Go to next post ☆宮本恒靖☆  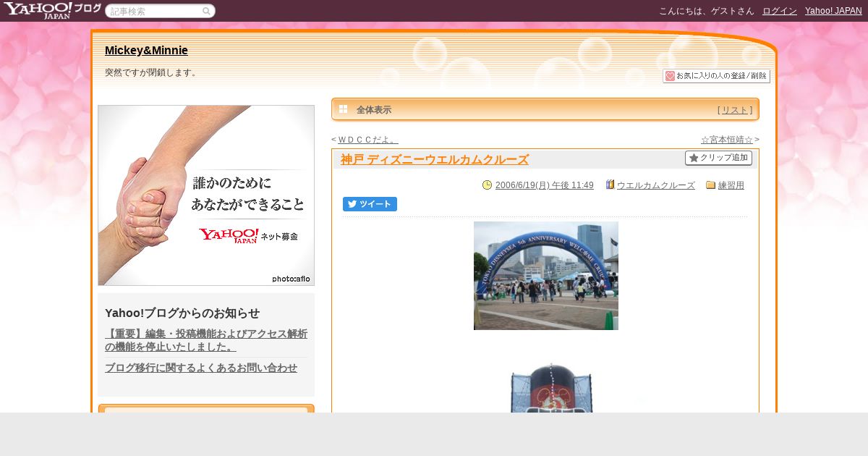[x=727, y=140]
